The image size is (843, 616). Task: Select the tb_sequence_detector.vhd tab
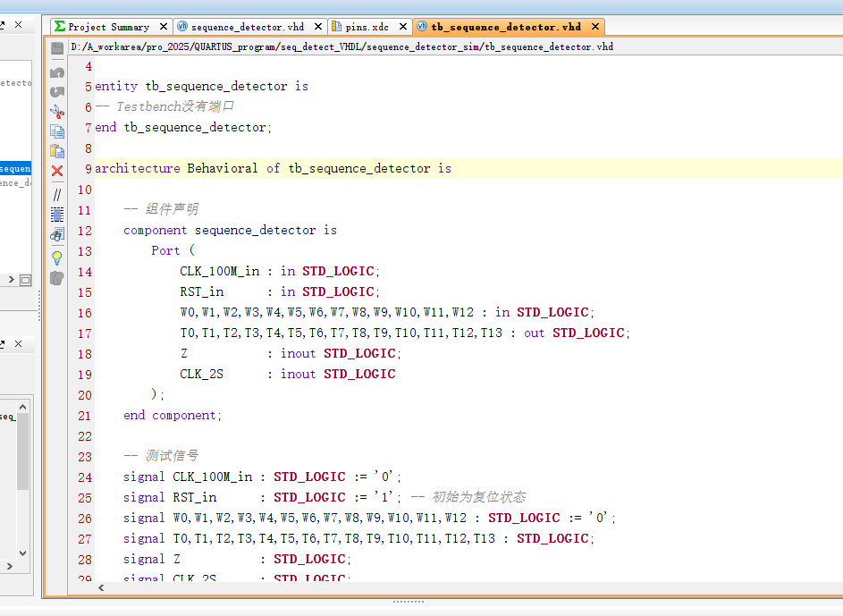(x=509, y=26)
